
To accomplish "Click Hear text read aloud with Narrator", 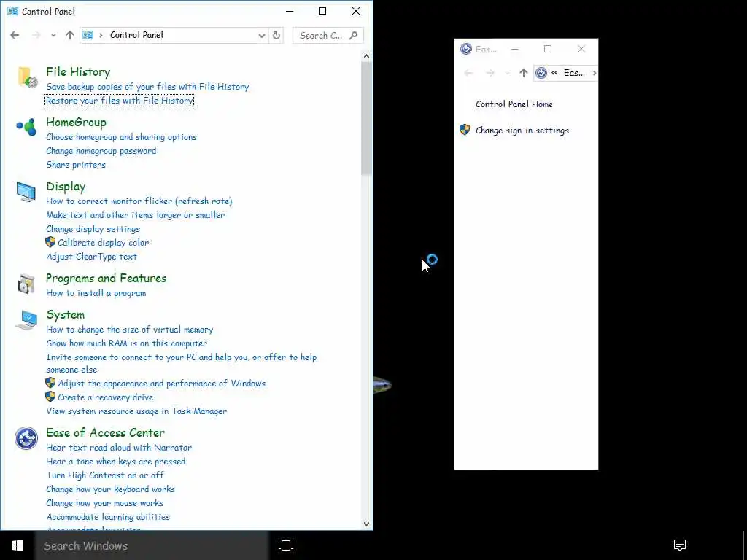I will tap(119, 448).
